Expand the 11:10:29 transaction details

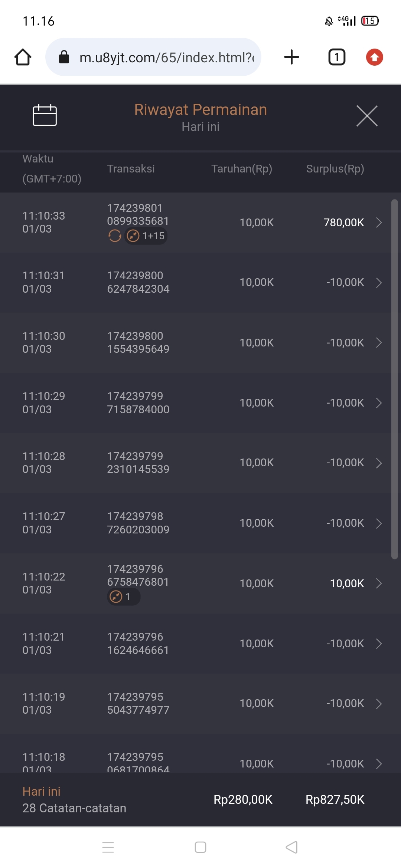(x=379, y=403)
